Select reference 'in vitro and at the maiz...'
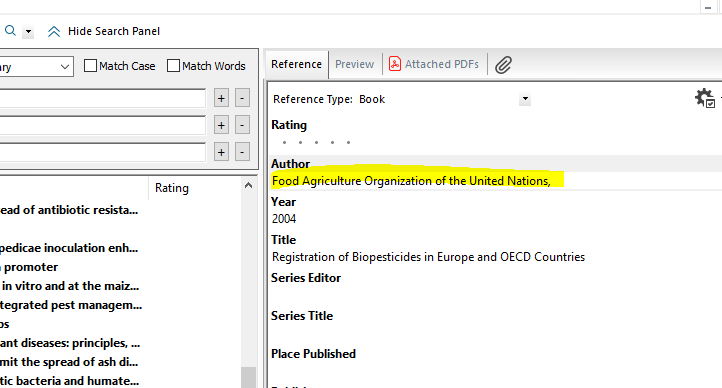Screen dimensions: 722x388 (69, 286)
